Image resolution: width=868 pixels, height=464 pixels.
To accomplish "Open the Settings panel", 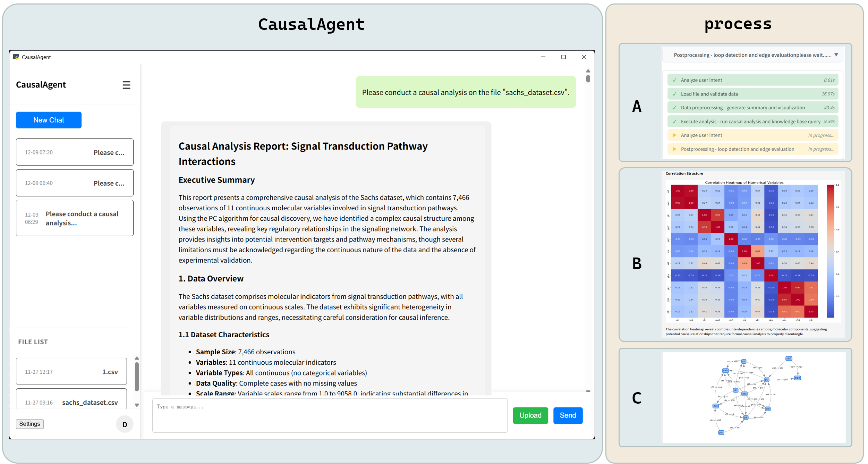I will tap(29, 424).
